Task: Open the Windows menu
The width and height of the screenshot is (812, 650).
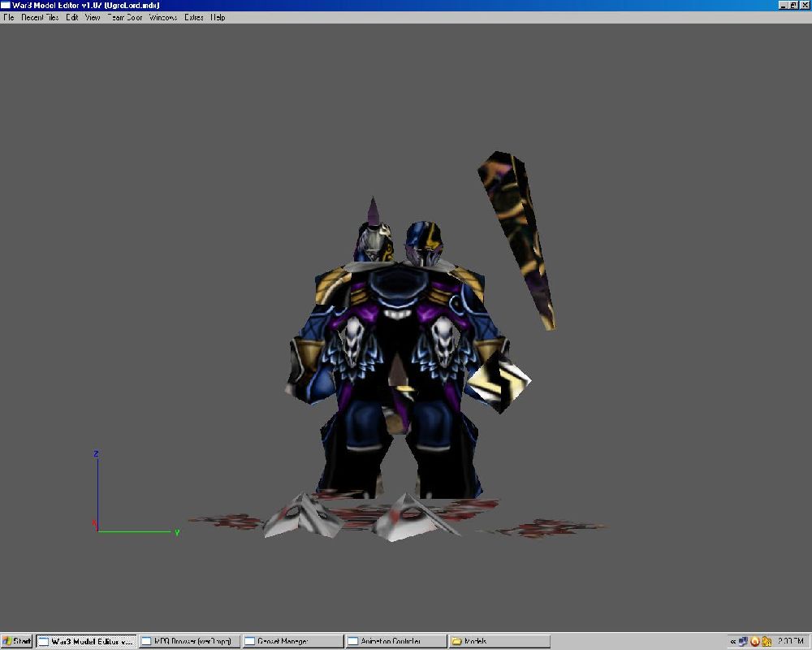Action: coord(163,17)
